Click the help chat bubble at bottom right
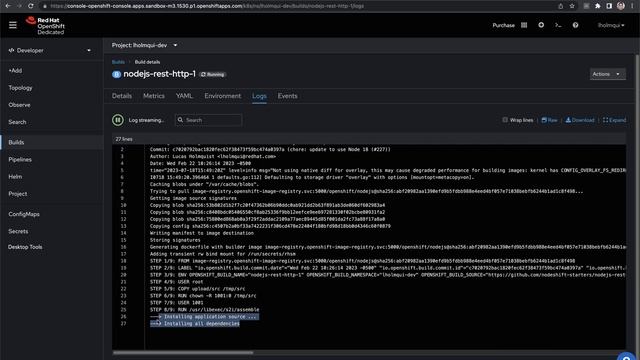The width and height of the screenshot is (640, 360). pyautogui.click(x=627, y=356)
